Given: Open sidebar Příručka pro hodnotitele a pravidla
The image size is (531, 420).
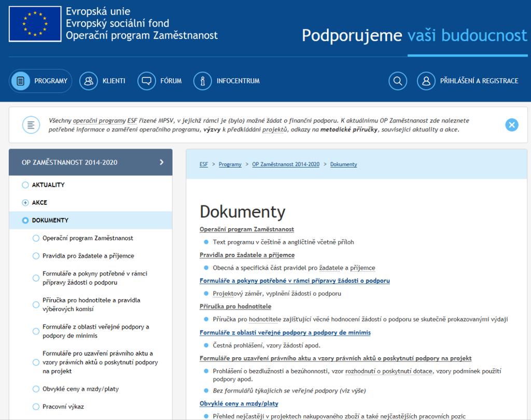Looking at the screenshot, I should [x=91, y=304].
